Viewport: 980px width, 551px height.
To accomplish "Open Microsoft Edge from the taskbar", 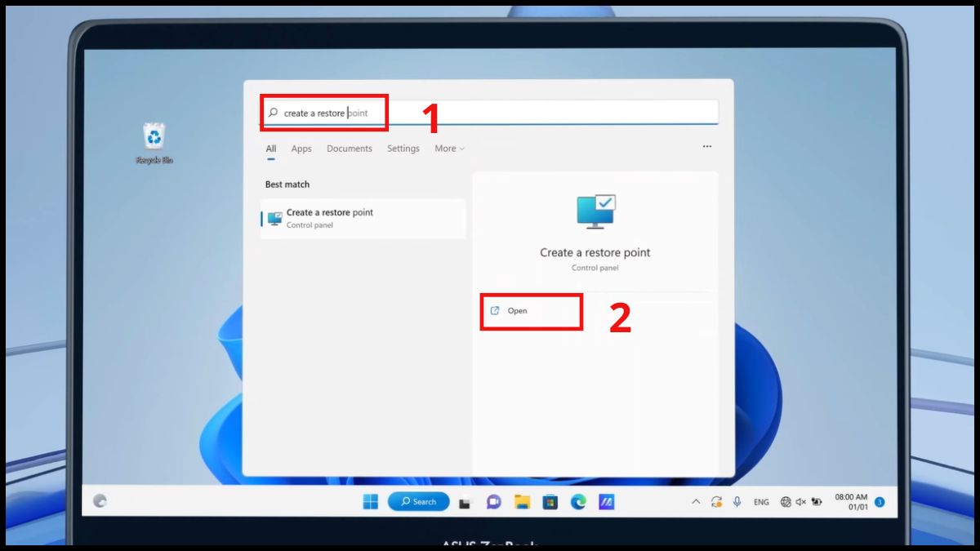I will 579,501.
